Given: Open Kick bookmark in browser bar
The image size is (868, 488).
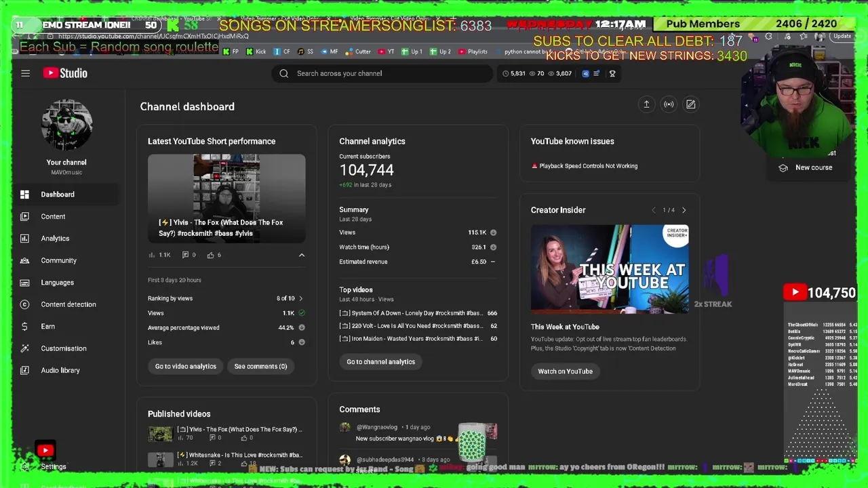Looking at the screenshot, I should point(256,52).
